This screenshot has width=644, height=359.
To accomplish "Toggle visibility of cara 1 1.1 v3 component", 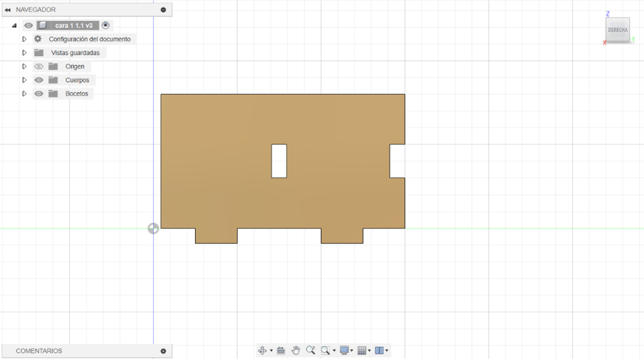I will pos(28,26).
